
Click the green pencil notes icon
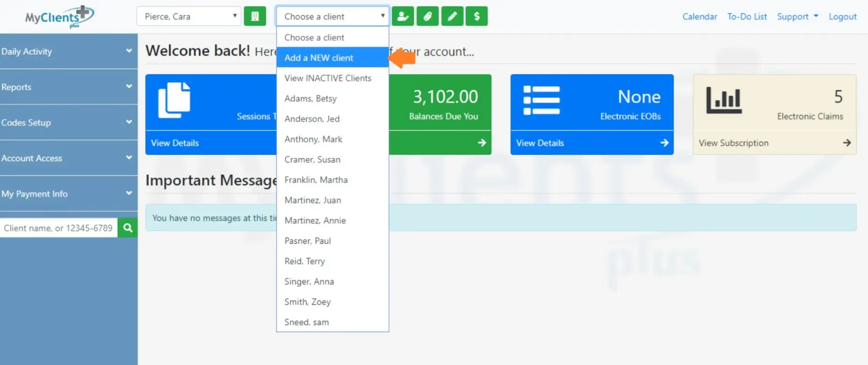(452, 16)
